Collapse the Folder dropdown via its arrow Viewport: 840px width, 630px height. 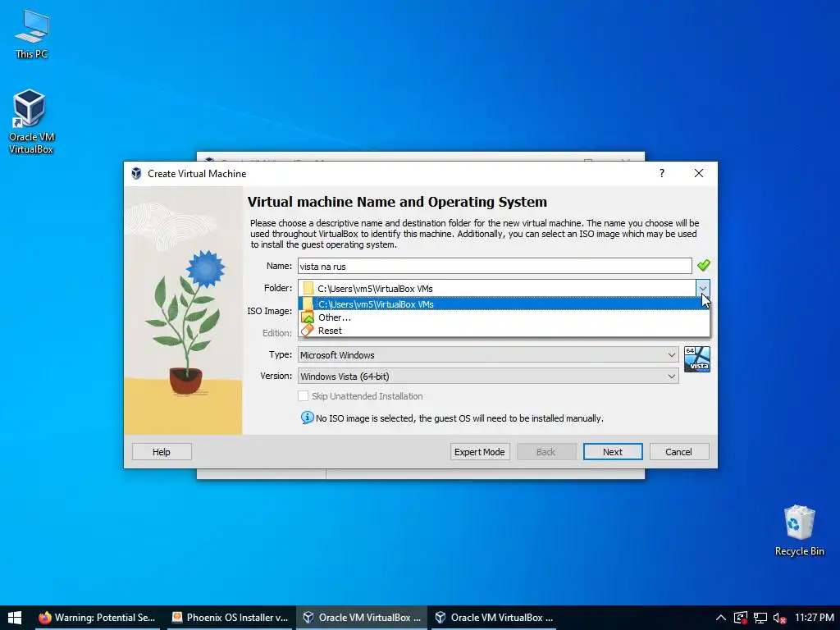[703, 288]
